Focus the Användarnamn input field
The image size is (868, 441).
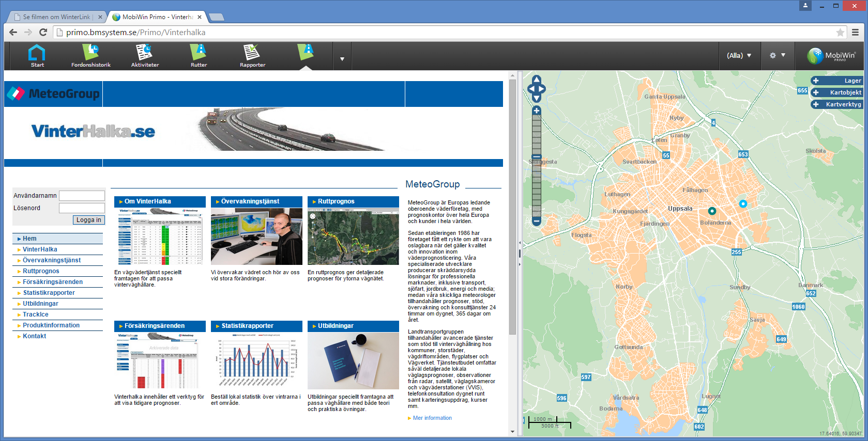point(82,196)
